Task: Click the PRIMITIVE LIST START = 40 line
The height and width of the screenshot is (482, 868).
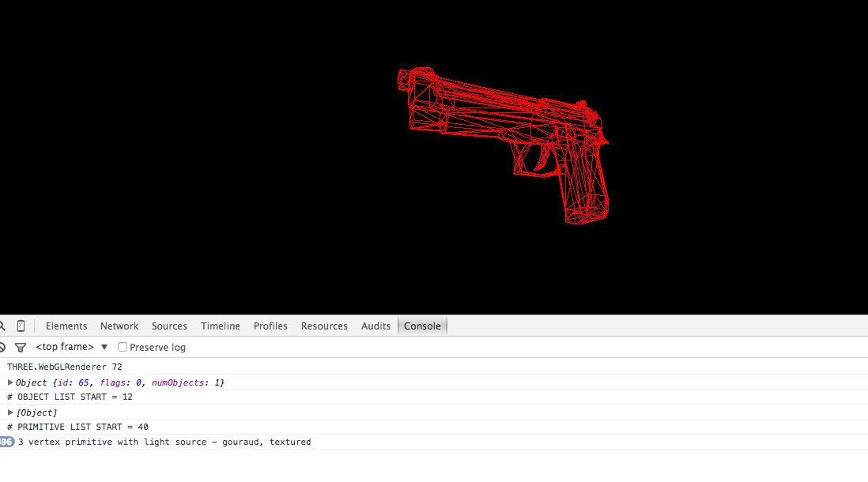Action: pos(77,427)
